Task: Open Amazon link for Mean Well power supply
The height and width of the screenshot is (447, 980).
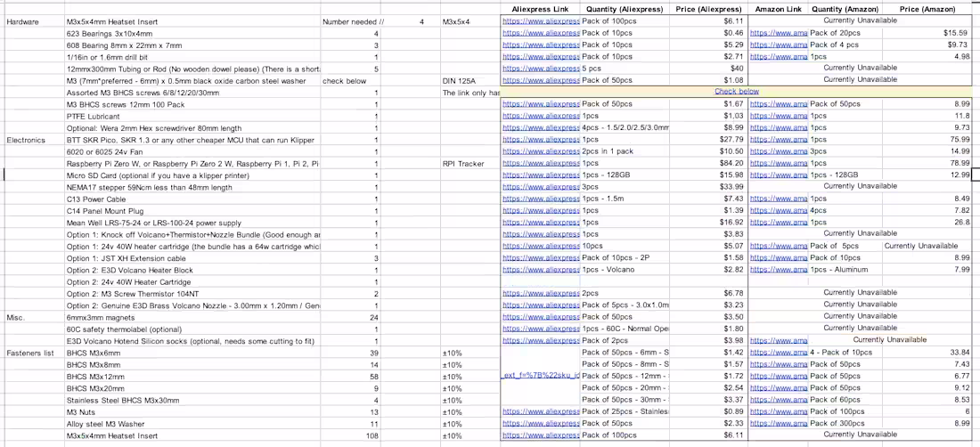Action: click(x=779, y=223)
